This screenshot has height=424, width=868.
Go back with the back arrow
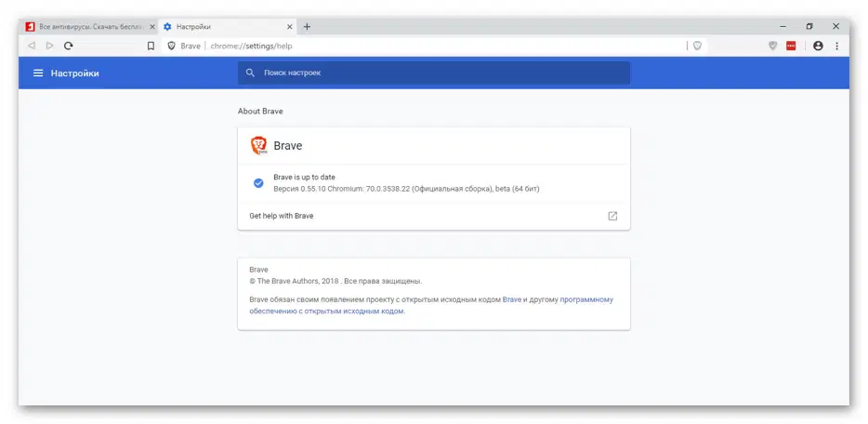[x=32, y=46]
